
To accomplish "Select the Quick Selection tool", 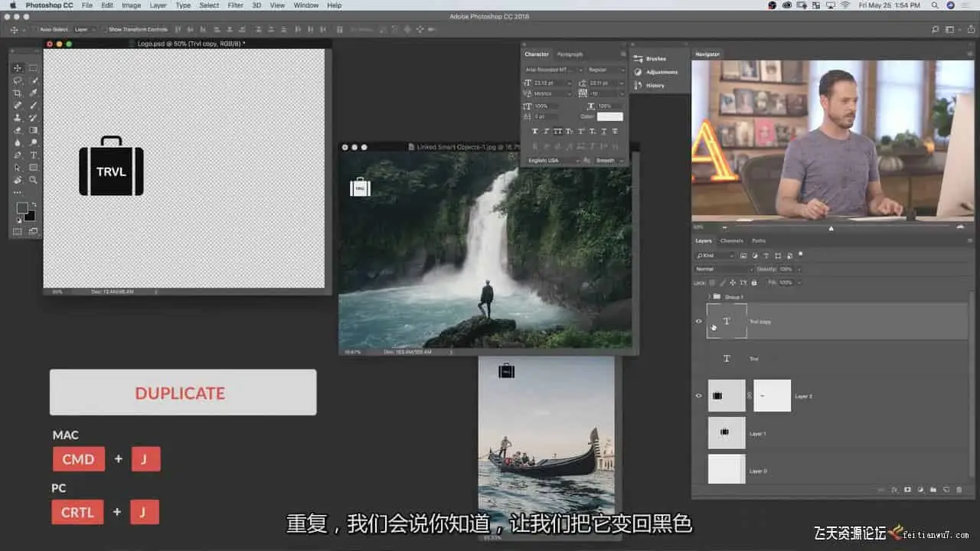I will tap(34, 80).
